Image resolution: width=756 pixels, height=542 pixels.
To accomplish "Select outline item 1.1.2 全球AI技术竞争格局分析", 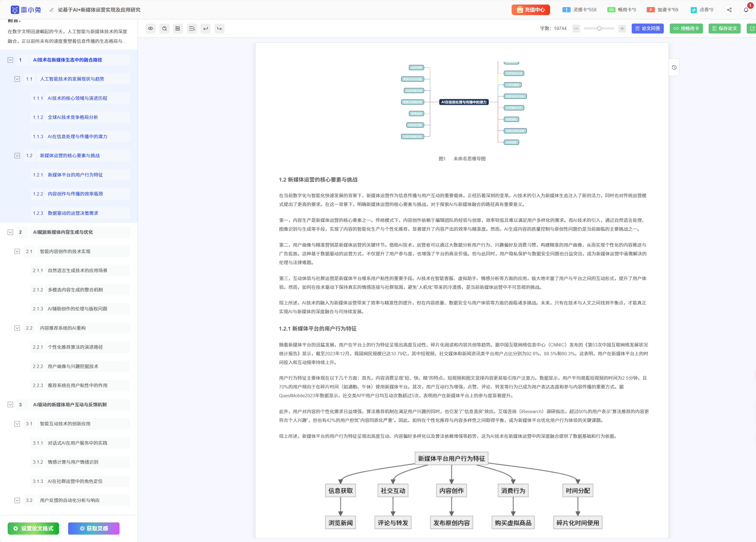I will 73,117.
